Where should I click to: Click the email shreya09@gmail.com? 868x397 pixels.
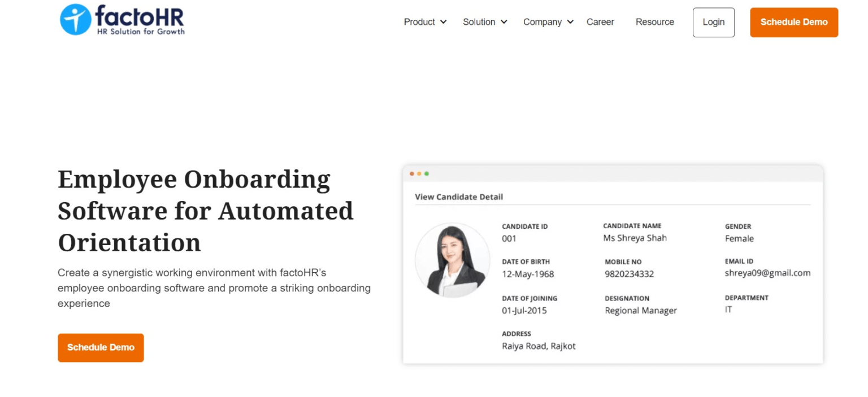coord(768,273)
